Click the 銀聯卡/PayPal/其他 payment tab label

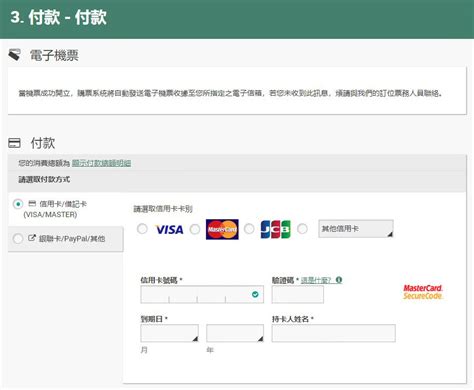tap(72, 239)
